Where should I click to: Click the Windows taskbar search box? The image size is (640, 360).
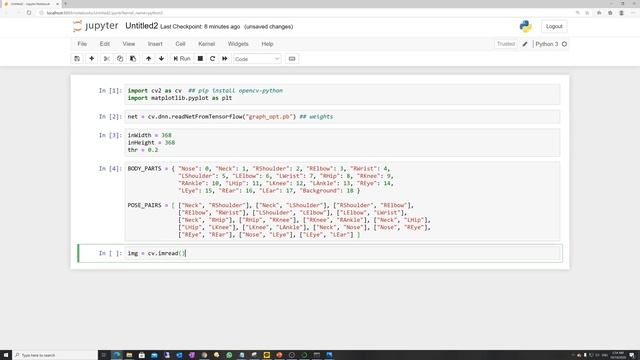pos(55,355)
